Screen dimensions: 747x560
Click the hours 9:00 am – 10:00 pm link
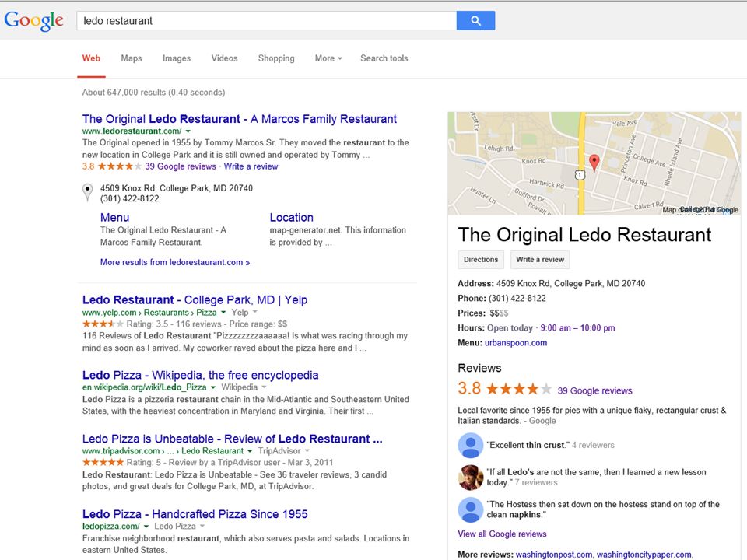click(577, 327)
